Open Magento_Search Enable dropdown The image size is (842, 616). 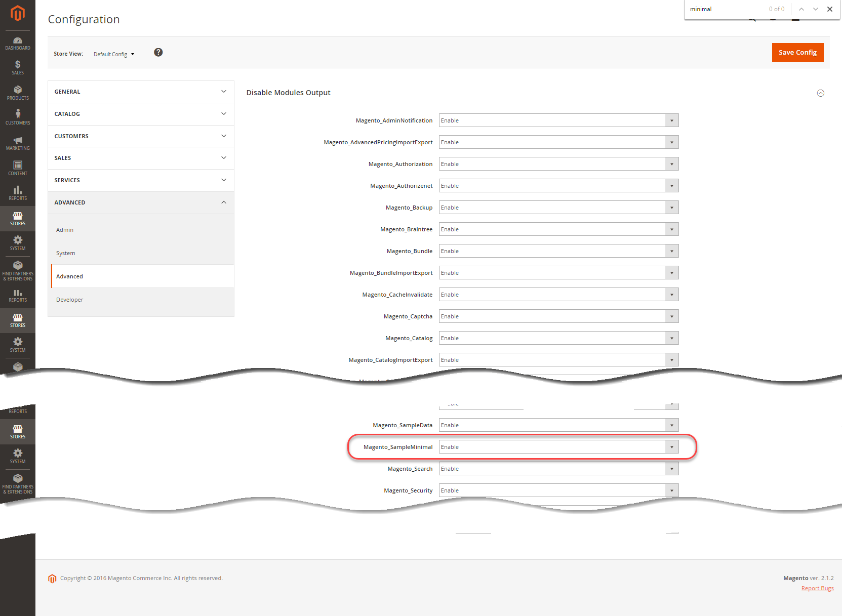pyautogui.click(x=558, y=469)
